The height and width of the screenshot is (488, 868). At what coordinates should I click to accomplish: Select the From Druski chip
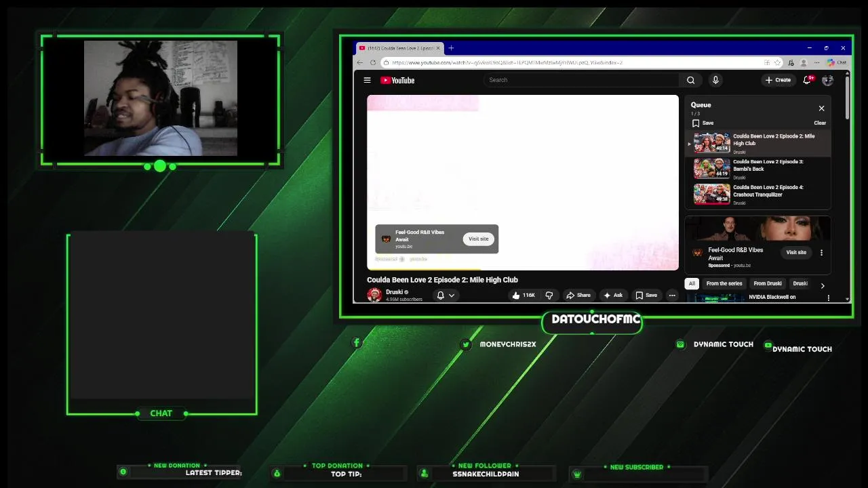tap(768, 284)
